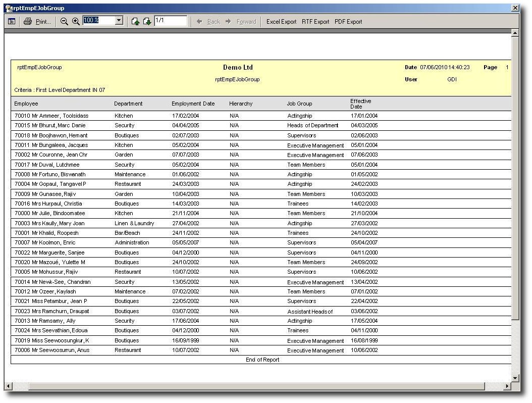Click the horizontal scrollbar left arrow
532x403 pixels.
pyautogui.click(x=8, y=386)
